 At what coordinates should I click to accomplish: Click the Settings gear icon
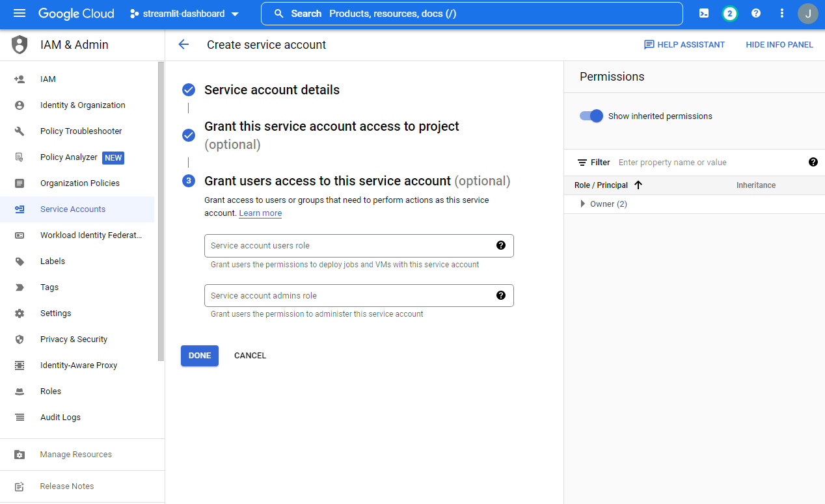pos(20,313)
